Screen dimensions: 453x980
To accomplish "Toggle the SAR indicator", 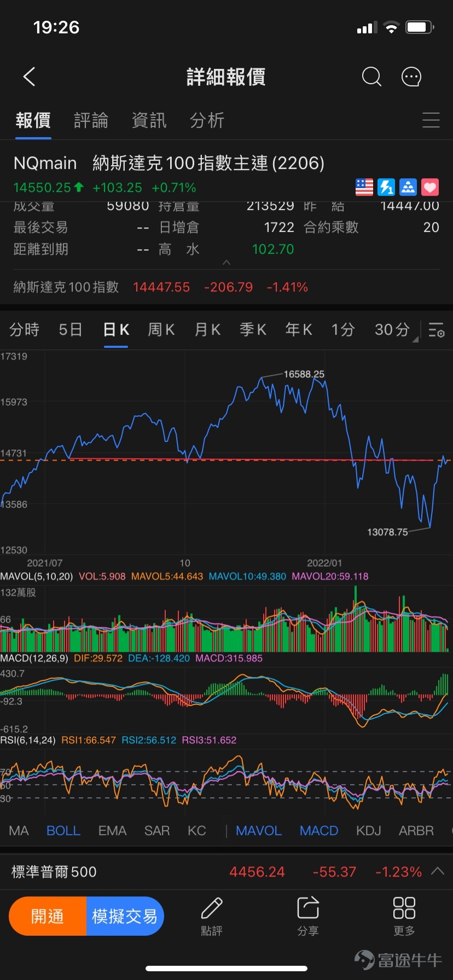I will [157, 831].
